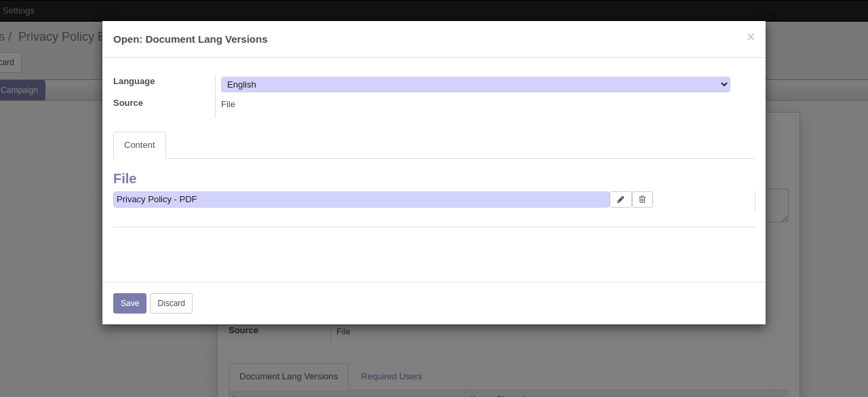Click the dialog title Open: Document Lang Versions

tap(190, 39)
